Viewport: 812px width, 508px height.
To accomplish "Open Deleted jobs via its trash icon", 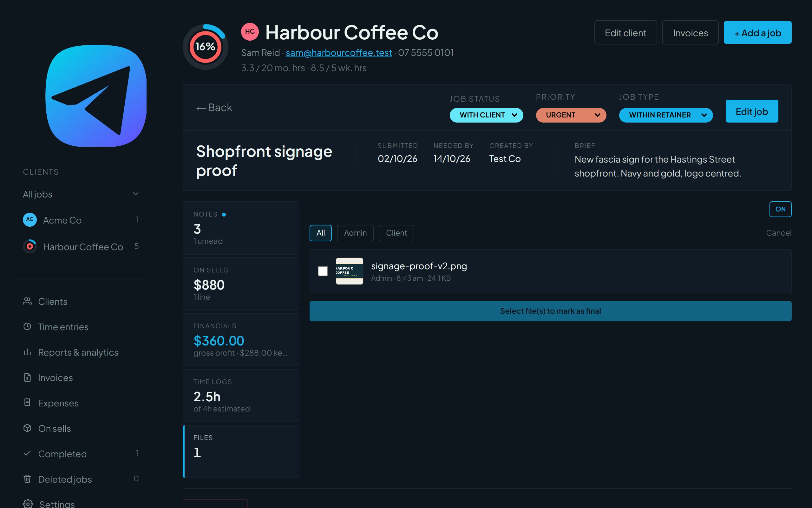I will tap(27, 479).
